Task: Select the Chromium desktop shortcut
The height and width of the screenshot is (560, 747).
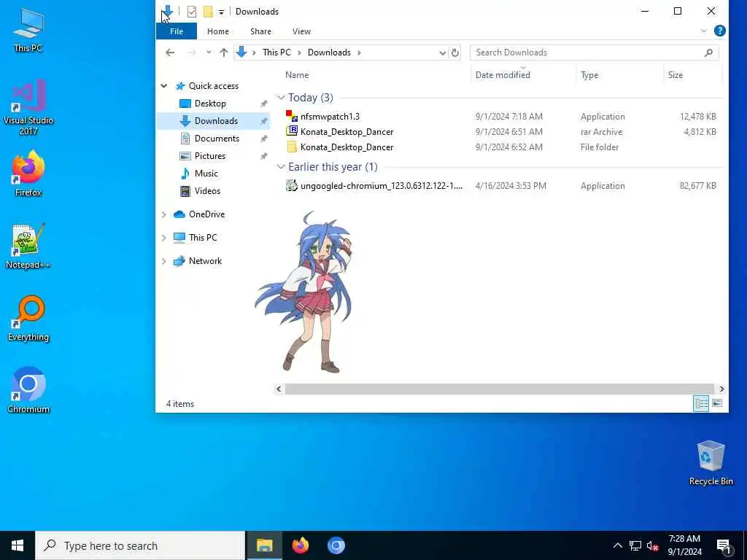Action: click(28, 391)
